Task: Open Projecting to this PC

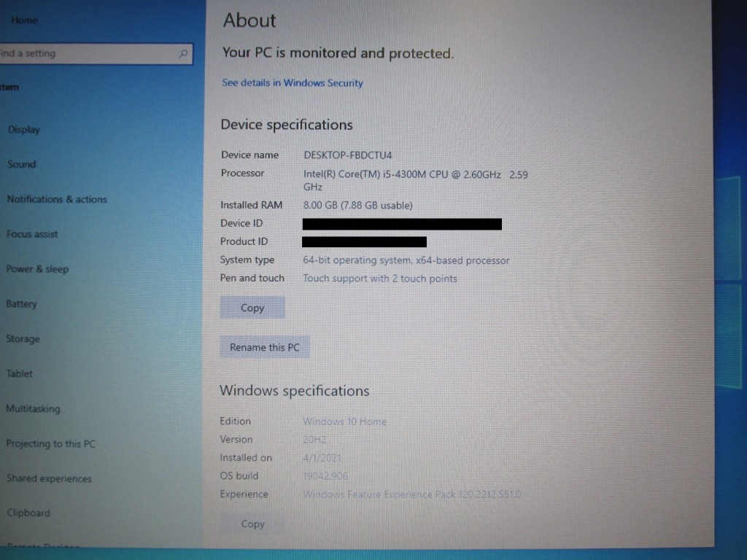Action: coord(50,443)
